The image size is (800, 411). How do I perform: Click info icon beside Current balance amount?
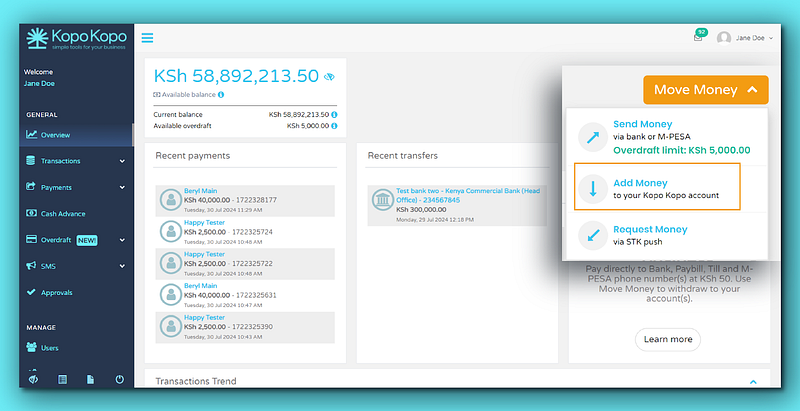pyautogui.click(x=334, y=115)
